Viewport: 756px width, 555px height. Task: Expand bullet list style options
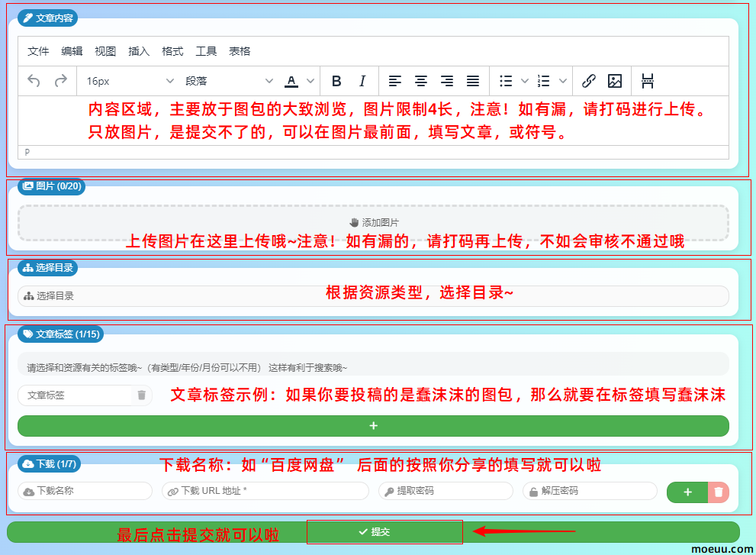pyautogui.click(x=525, y=81)
